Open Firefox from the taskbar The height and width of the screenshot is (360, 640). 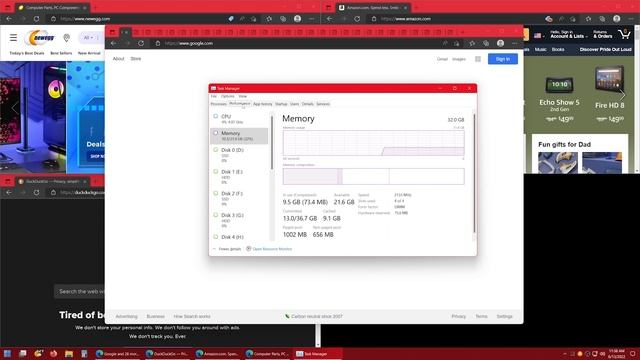click(x=53, y=354)
